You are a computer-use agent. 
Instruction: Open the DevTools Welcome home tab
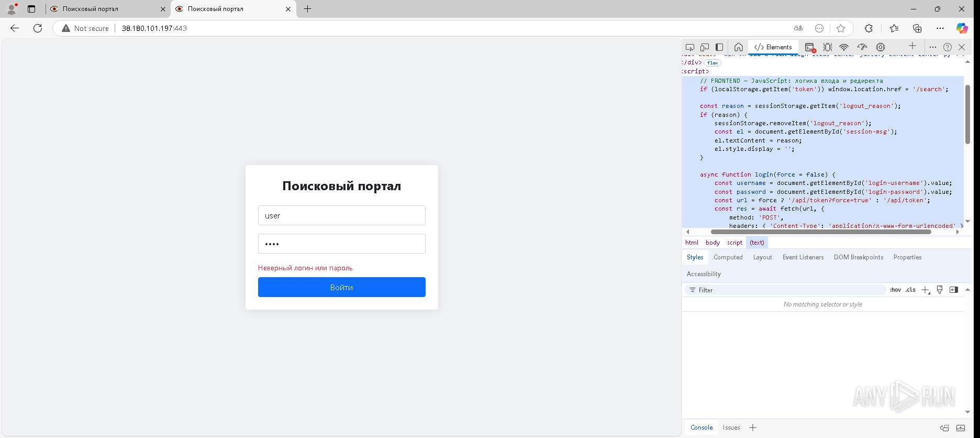click(739, 47)
